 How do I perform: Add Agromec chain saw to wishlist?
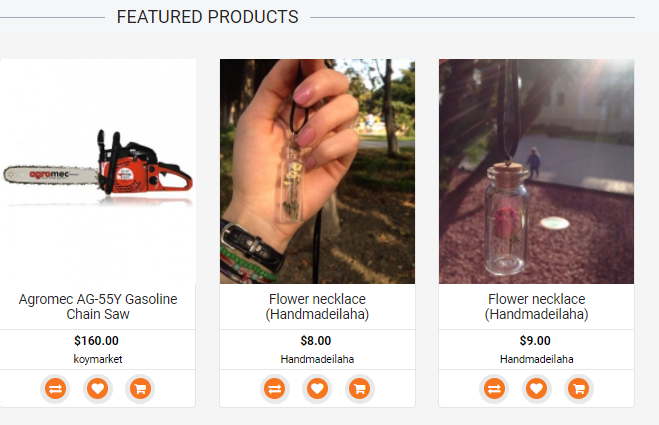pos(97,388)
